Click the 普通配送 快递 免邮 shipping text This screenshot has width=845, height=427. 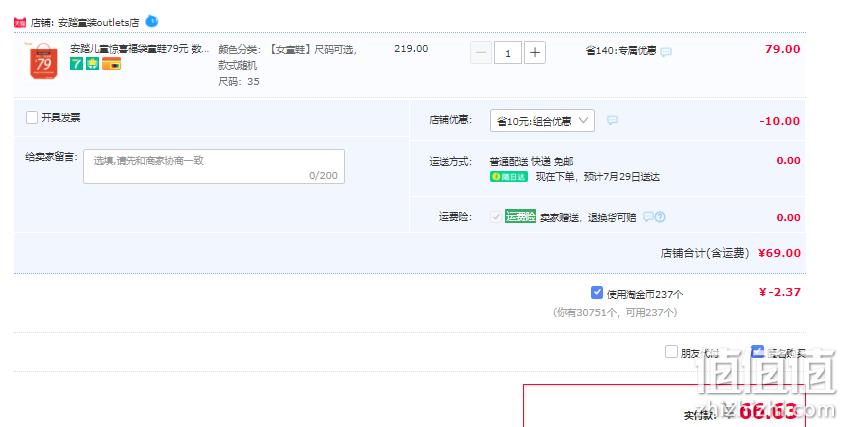(x=531, y=161)
